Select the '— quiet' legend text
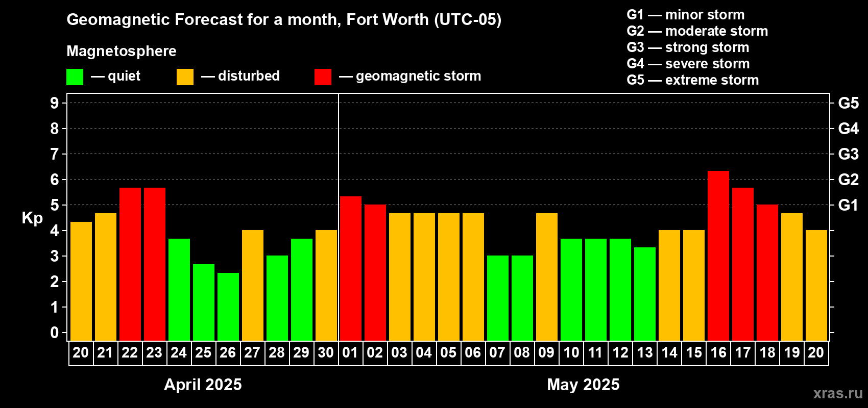This screenshot has height=408, width=868. [115, 76]
